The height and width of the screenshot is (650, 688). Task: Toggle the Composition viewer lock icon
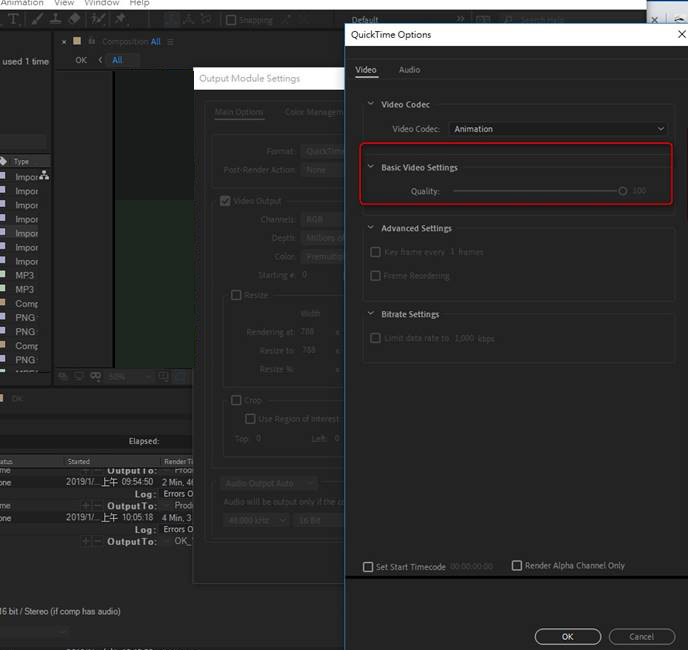pos(92,41)
